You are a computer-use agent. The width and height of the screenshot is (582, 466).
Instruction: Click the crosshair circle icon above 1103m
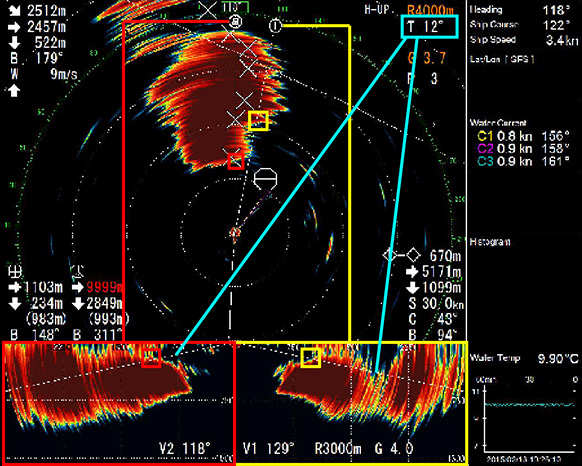click(x=15, y=271)
